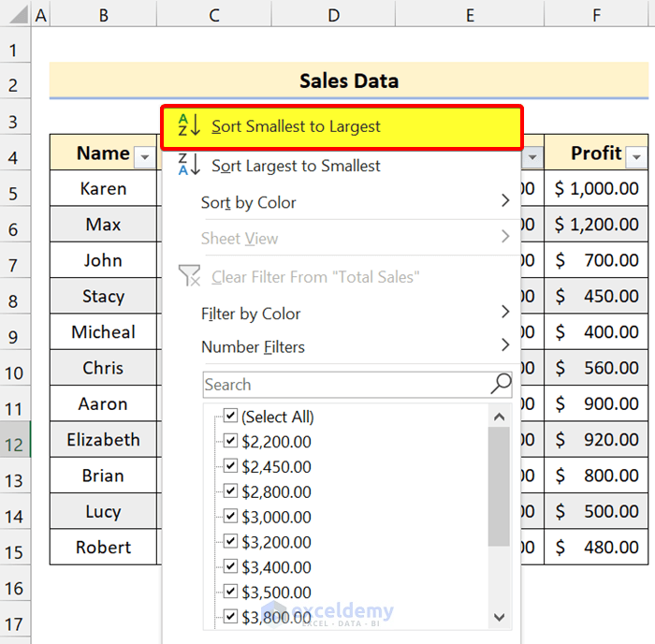Click the column F header
This screenshot has height=644, width=655.
pyautogui.click(x=595, y=14)
